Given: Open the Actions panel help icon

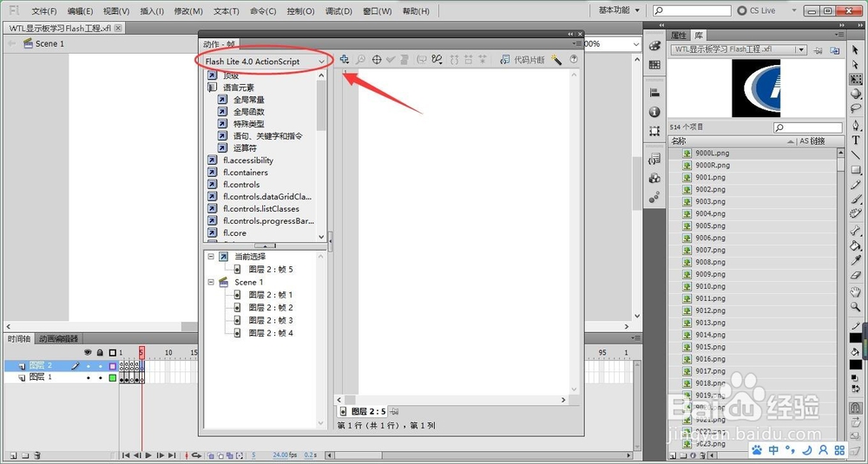Looking at the screenshot, I should [x=574, y=59].
